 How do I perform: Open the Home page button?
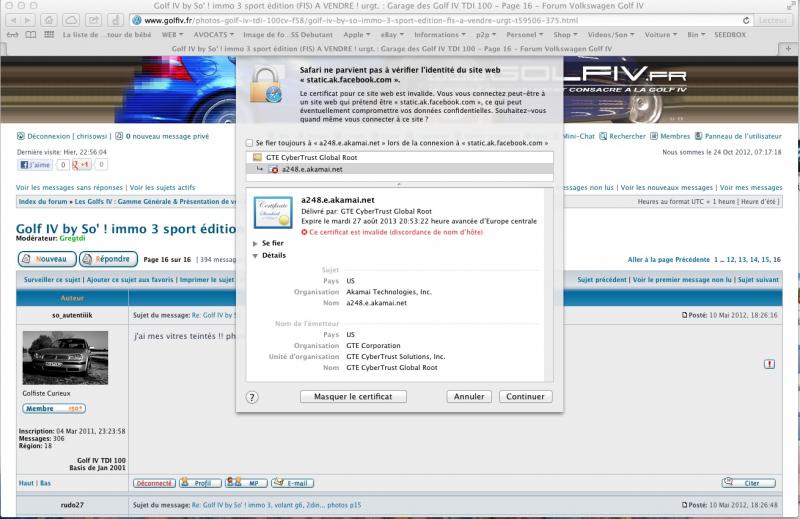click(x=48, y=20)
